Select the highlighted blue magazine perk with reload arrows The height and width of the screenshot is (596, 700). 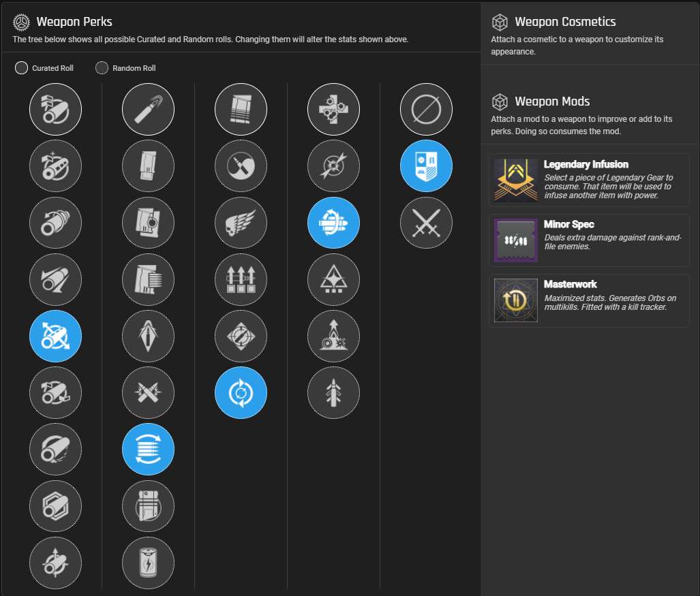click(148, 450)
